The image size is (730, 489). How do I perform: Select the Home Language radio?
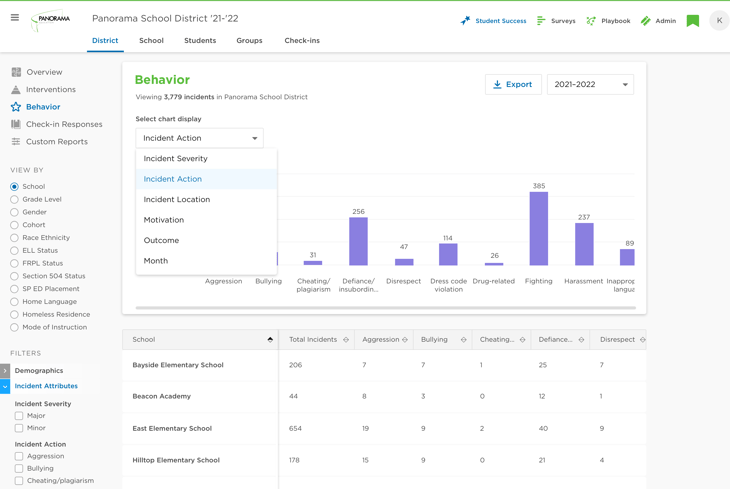coord(14,302)
